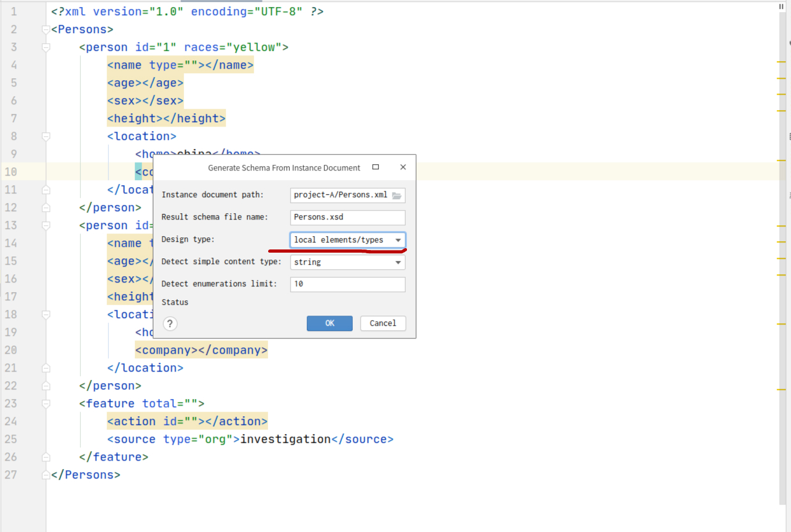Click the xml declaration text on line 1
Image resolution: width=791 pixels, height=532 pixels.
[187, 11]
